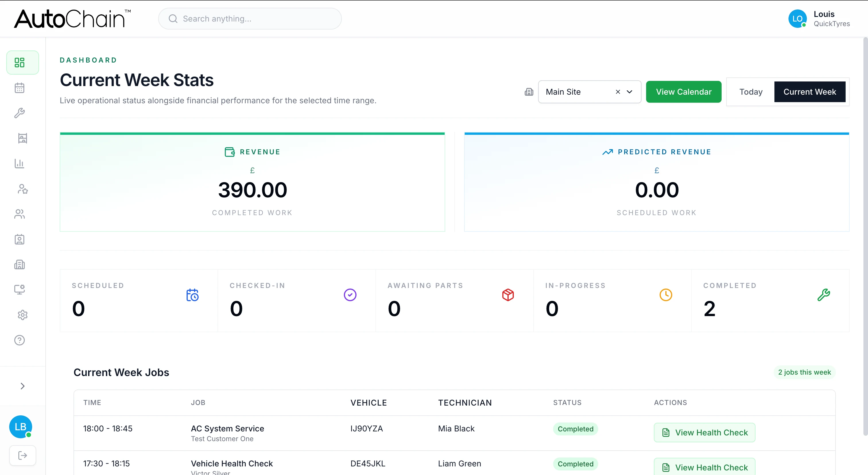Open the parts inventory shelf icon
The height and width of the screenshot is (475, 868).
pyautogui.click(x=20, y=138)
